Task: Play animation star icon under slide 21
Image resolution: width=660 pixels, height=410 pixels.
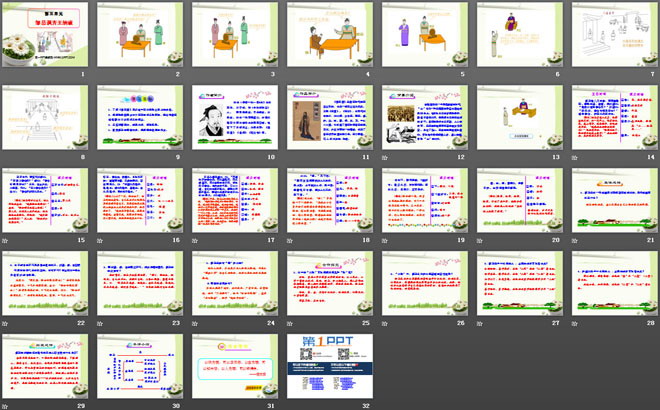Action: pos(575,240)
